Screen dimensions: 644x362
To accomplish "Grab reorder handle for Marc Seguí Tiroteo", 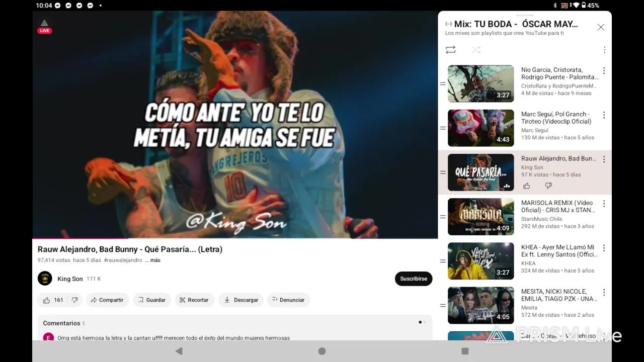I will [443, 128].
